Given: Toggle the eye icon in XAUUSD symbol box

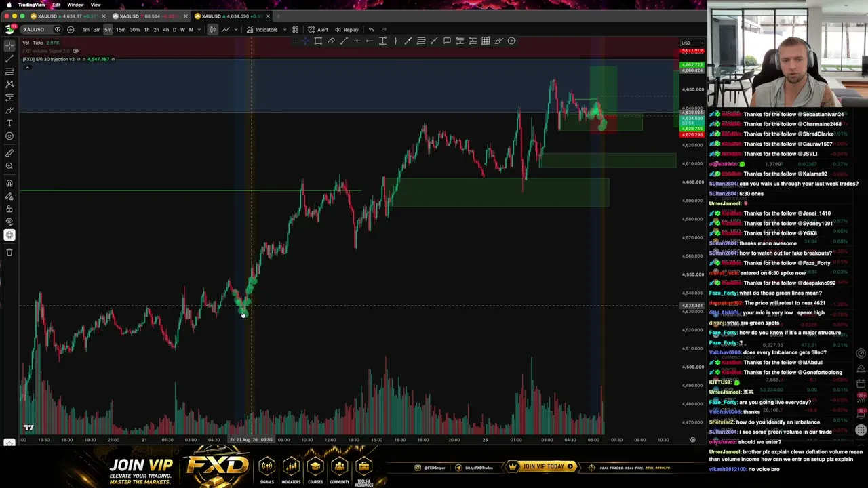Looking at the screenshot, I should [x=58, y=30].
